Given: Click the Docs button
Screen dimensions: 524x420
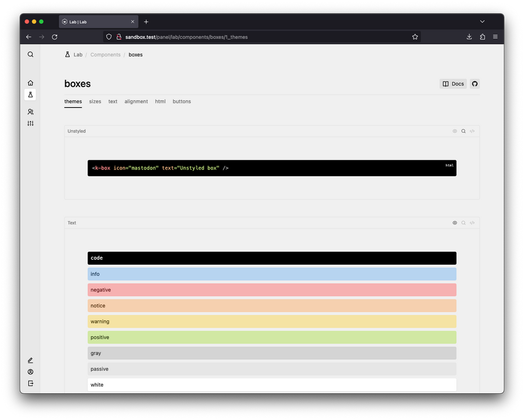Looking at the screenshot, I should click(453, 84).
